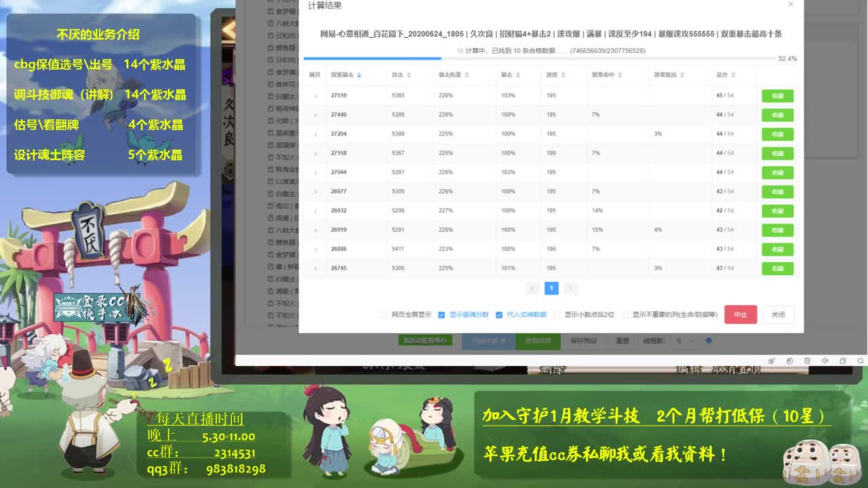Screen dimensions: 868x488
Task: Click the trash delete icon in the bottom toolbar
Action: click(x=808, y=361)
